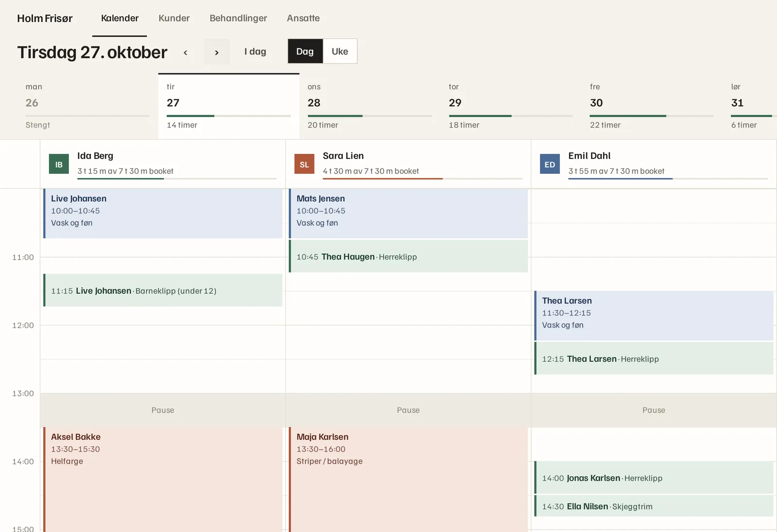Open Mats Jensen Vask og føn booking
The width and height of the screenshot is (777, 532).
[408, 214]
